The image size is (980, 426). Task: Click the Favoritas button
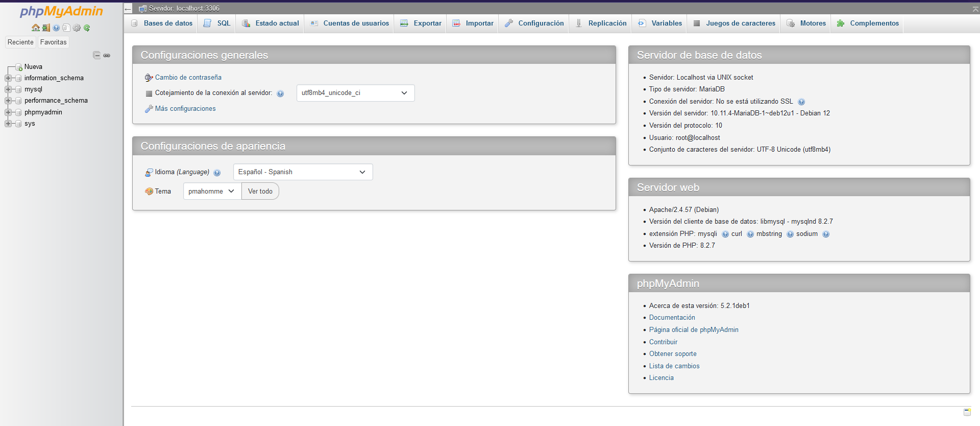pos(54,42)
